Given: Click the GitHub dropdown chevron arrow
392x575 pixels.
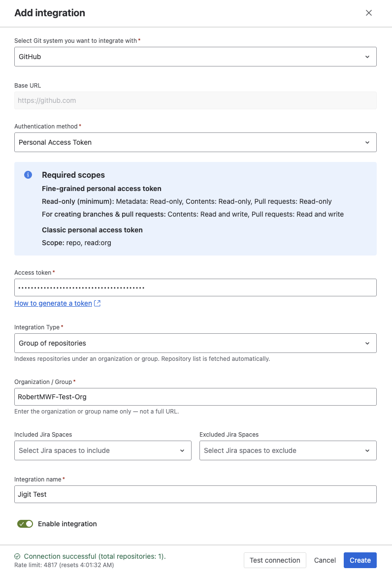Looking at the screenshot, I should [x=367, y=57].
